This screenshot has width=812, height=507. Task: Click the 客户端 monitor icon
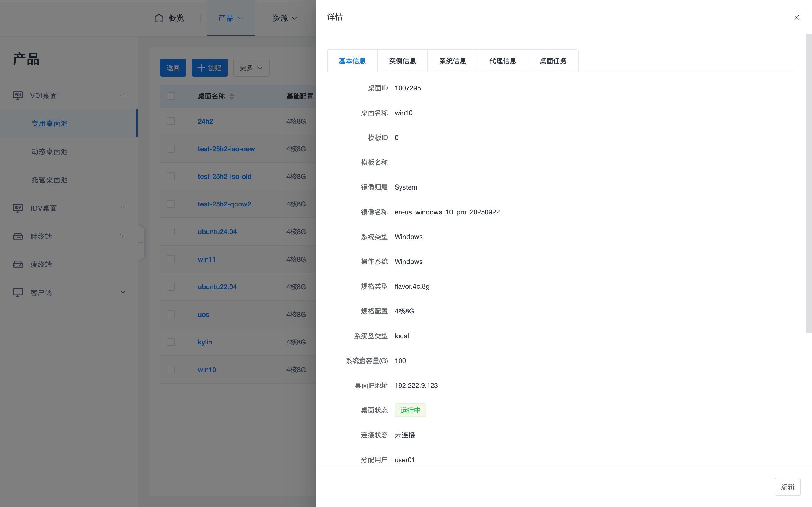[x=18, y=292]
